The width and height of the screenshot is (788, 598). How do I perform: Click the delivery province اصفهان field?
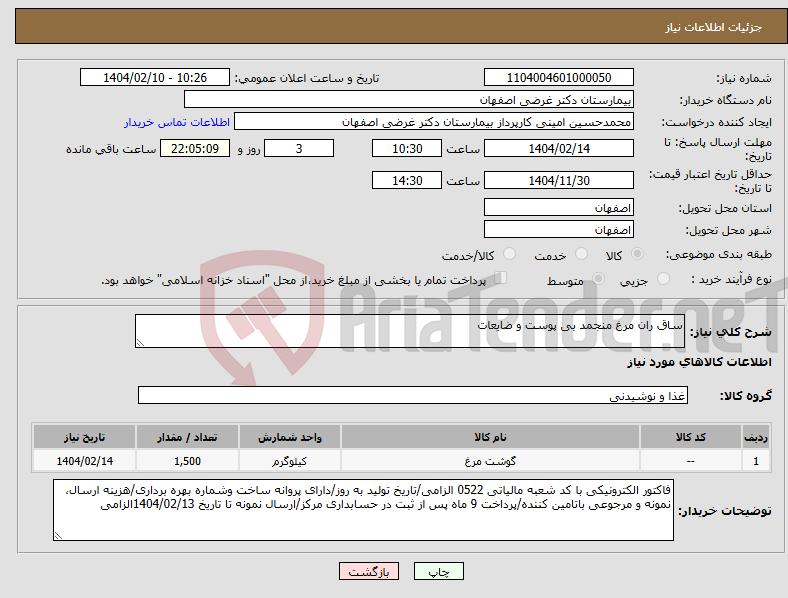click(x=558, y=207)
